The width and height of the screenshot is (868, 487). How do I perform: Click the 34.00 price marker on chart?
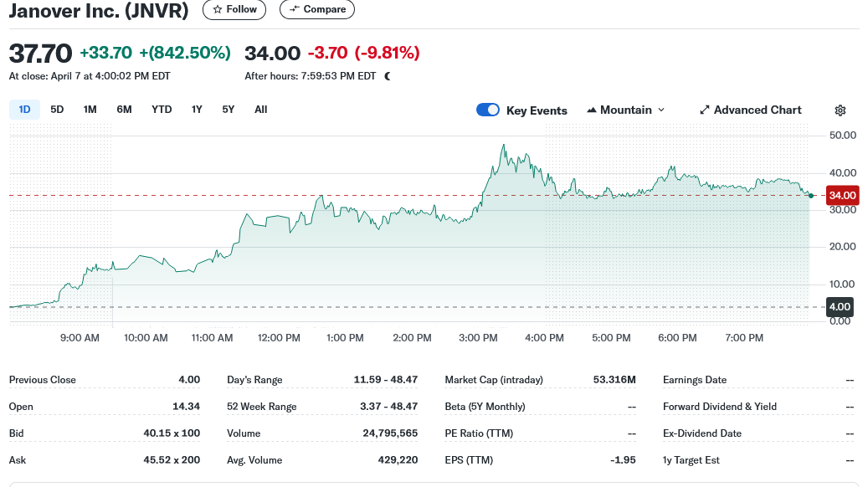(x=842, y=195)
